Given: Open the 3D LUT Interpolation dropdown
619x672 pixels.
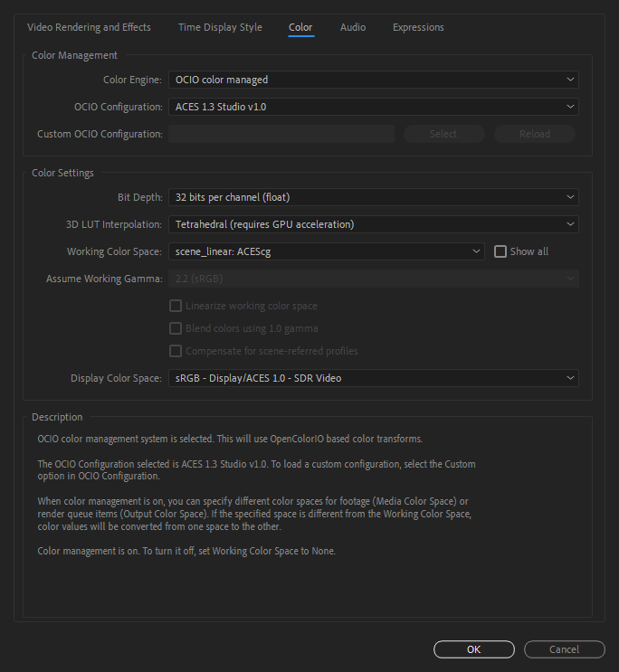Looking at the screenshot, I should pos(373,224).
